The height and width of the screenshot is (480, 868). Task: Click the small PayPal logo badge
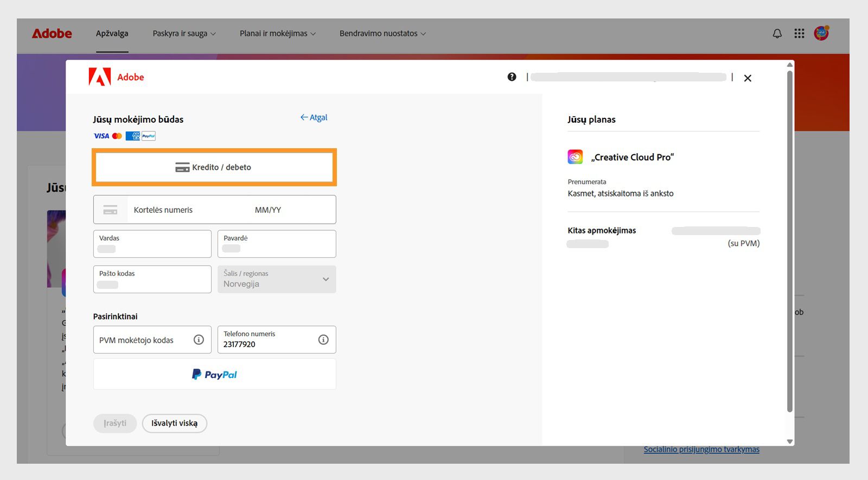point(149,136)
